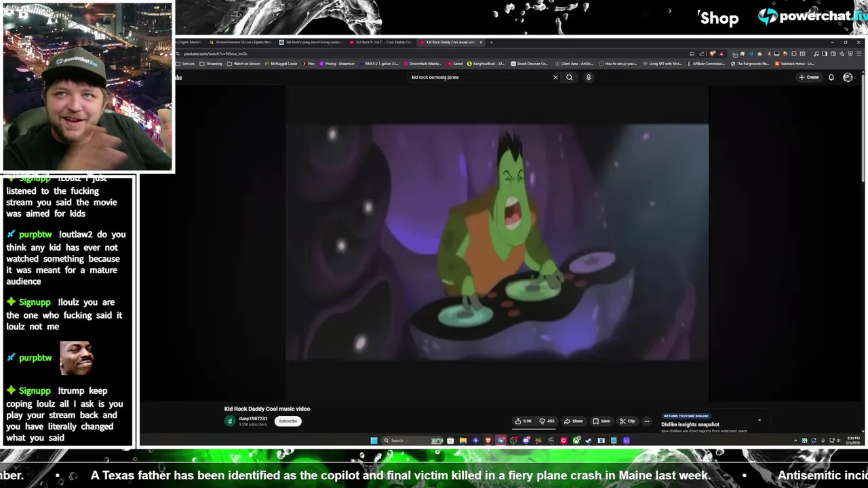
Task: Click the Clip scissors button
Action: tap(627, 421)
